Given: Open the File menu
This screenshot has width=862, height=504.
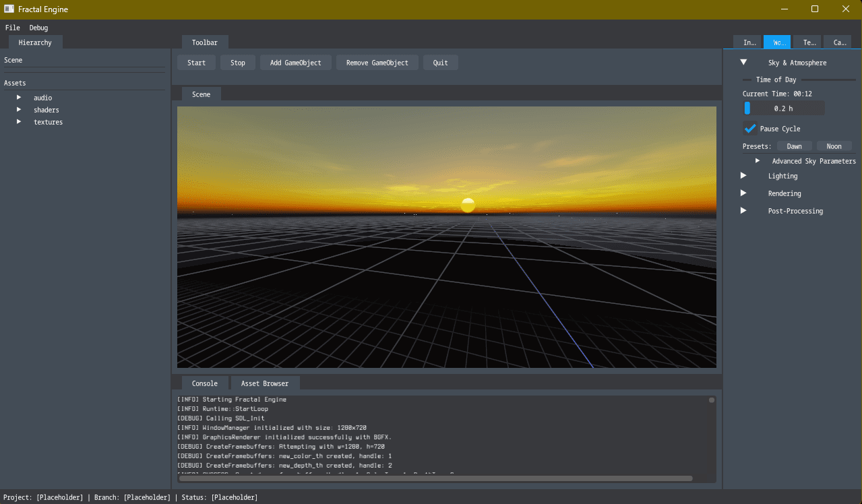Looking at the screenshot, I should [x=12, y=28].
